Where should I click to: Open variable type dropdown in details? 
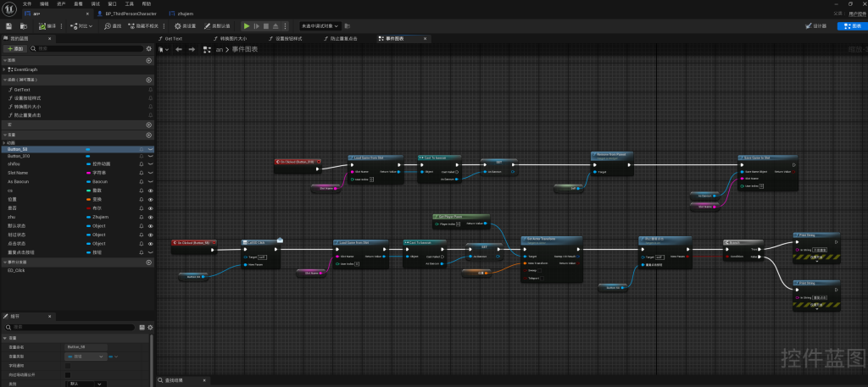coord(86,357)
